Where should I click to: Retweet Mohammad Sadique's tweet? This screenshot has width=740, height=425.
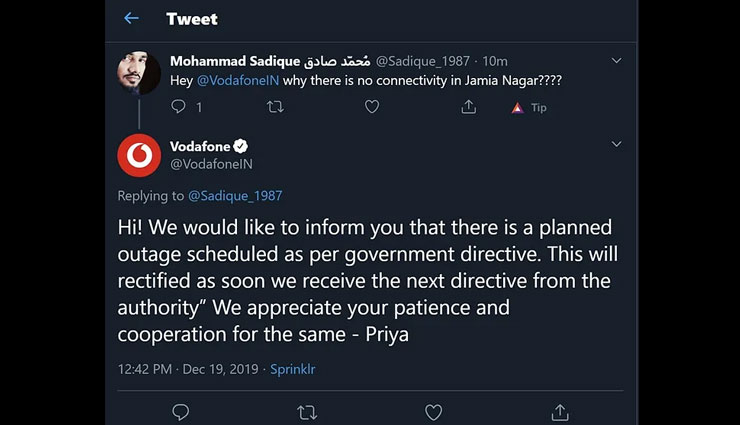(x=275, y=107)
